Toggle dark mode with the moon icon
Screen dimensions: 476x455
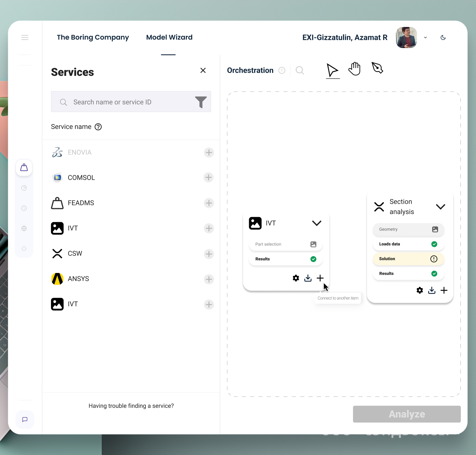point(443,38)
